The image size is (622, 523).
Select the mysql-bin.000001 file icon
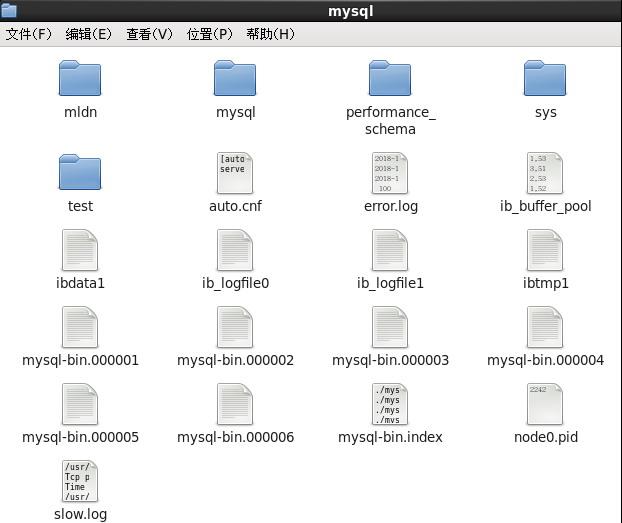click(80, 327)
